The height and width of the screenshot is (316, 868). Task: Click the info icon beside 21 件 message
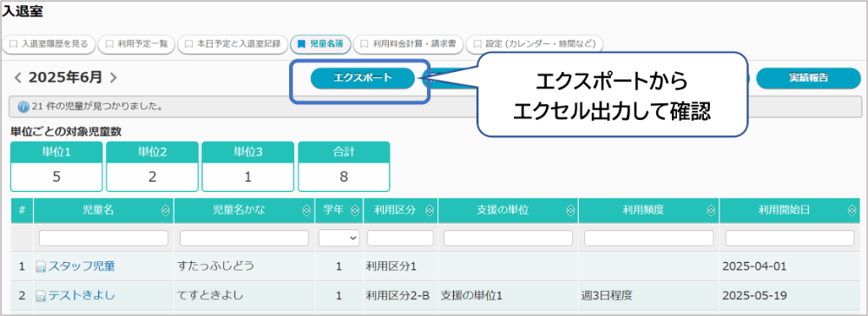[x=23, y=106]
